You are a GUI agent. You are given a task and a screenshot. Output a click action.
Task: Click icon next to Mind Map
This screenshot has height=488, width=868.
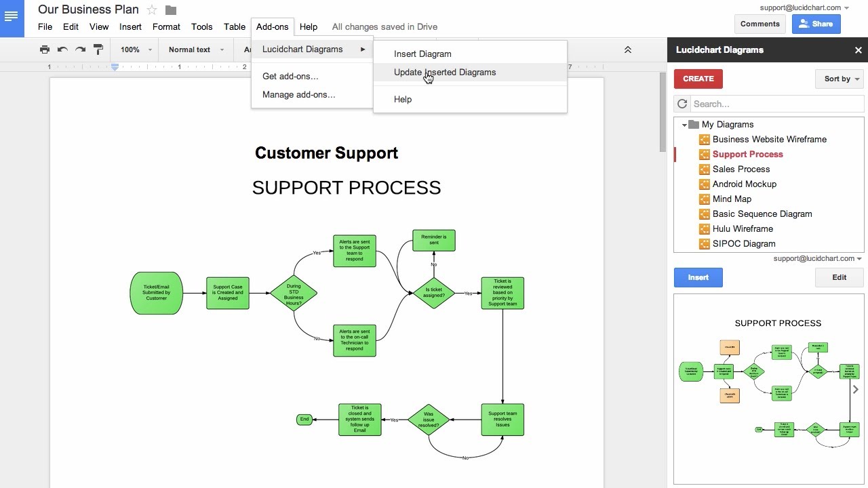click(x=704, y=199)
